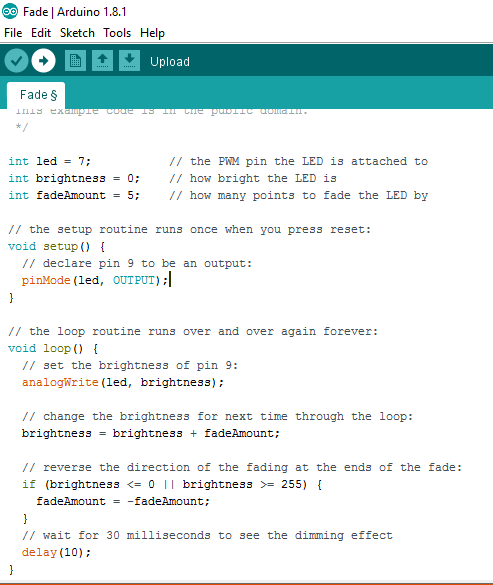Click the line 'int led = 7;'

(50, 161)
